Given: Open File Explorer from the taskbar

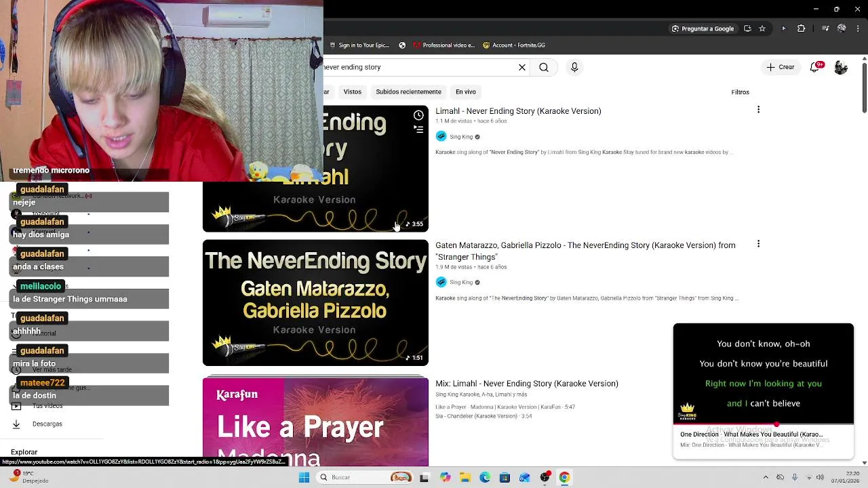Looking at the screenshot, I should [x=465, y=477].
